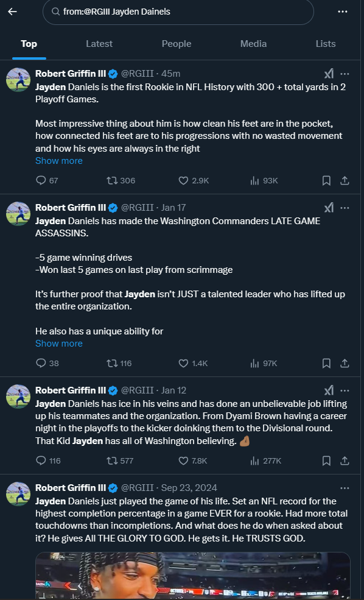Image resolution: width=364 pixels, height=600 pixels.
Task: Expand 'Show more' on the Jan 17 tweet
Action: pyautogui.click(x=59, y=343)
